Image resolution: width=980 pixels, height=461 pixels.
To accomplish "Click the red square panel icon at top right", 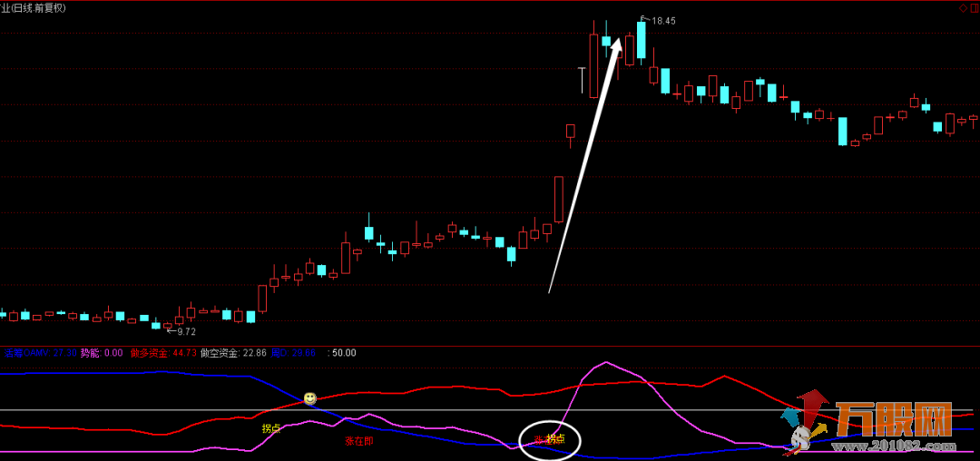I will [974, 8].
